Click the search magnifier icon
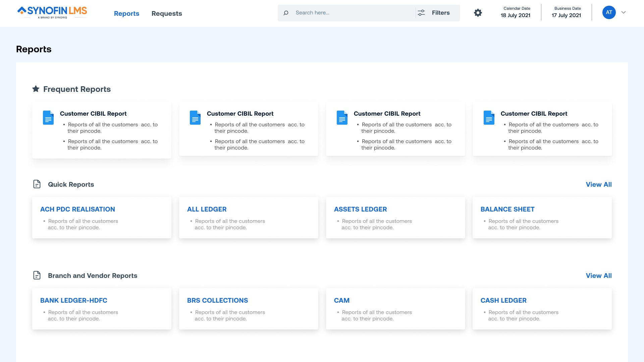The height and width of the screenshot is (362, 644). point(286,13)
